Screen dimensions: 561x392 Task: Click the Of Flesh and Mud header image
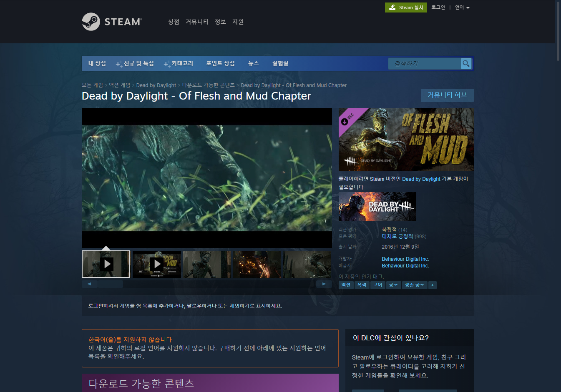pyautogui.click(x=406, y=139)
